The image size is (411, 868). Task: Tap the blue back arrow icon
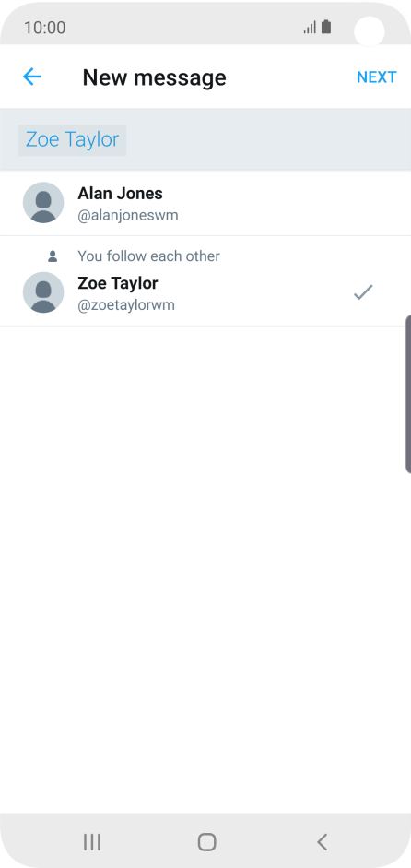pos(32,77)
